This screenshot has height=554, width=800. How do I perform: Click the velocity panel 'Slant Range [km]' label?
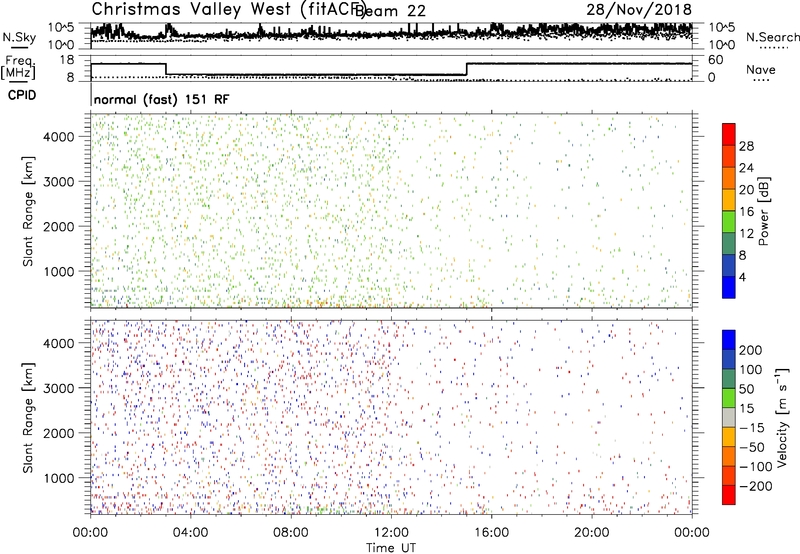(28, 418)
